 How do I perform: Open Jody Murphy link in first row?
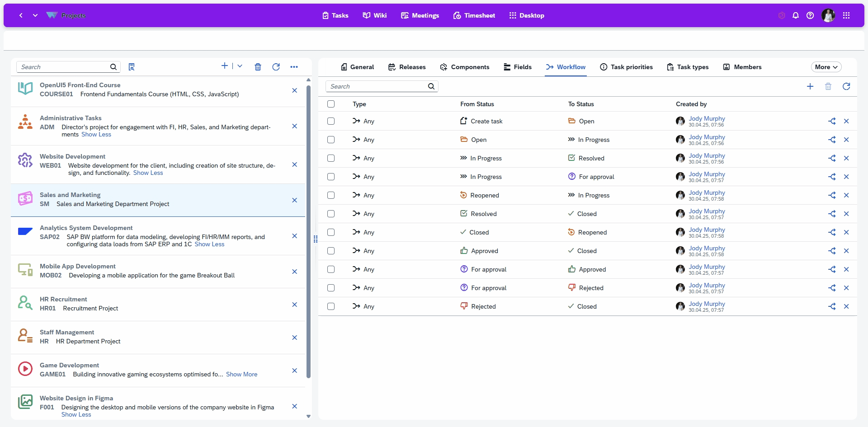(707, 118)
